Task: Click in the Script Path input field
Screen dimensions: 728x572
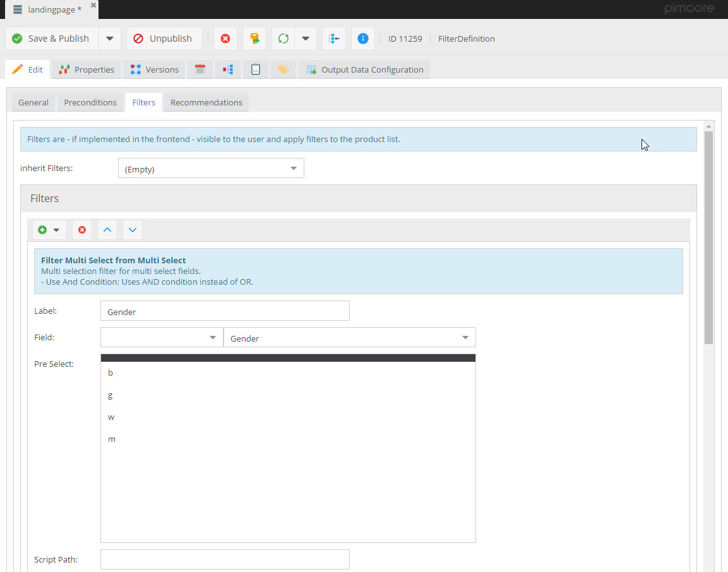Action: click(x=225, y=559)
